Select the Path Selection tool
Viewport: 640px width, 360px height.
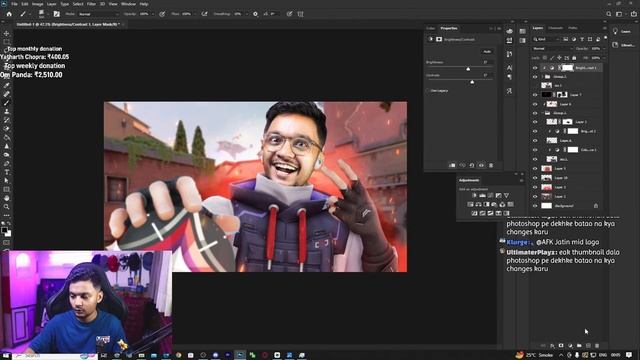click(6, 180)
